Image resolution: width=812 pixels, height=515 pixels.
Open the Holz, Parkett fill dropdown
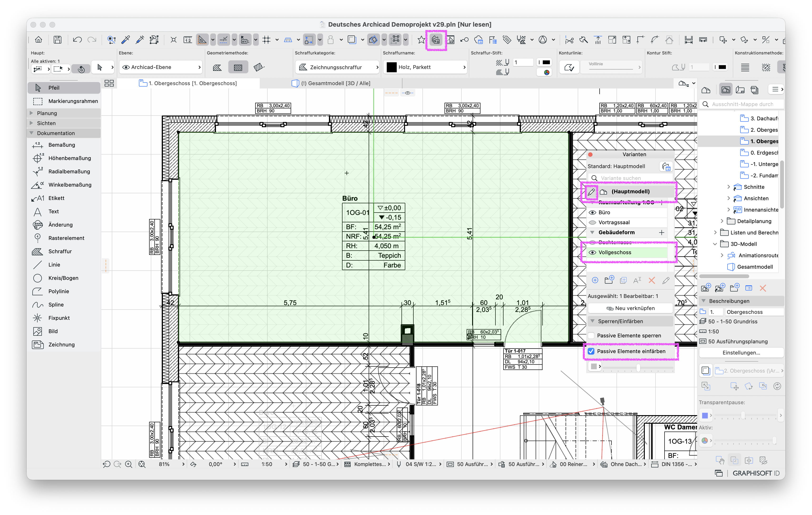tap(425, 67)
